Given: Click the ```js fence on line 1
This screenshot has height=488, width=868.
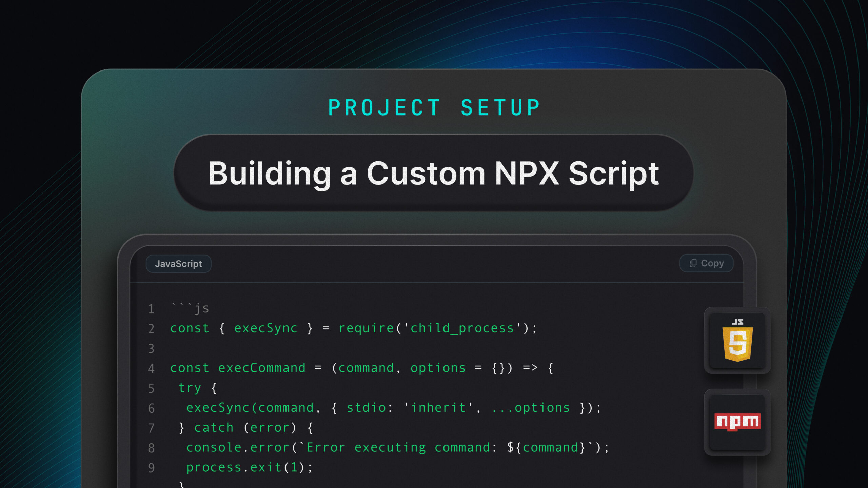Looking at the screenshot, I should (190, 308).
